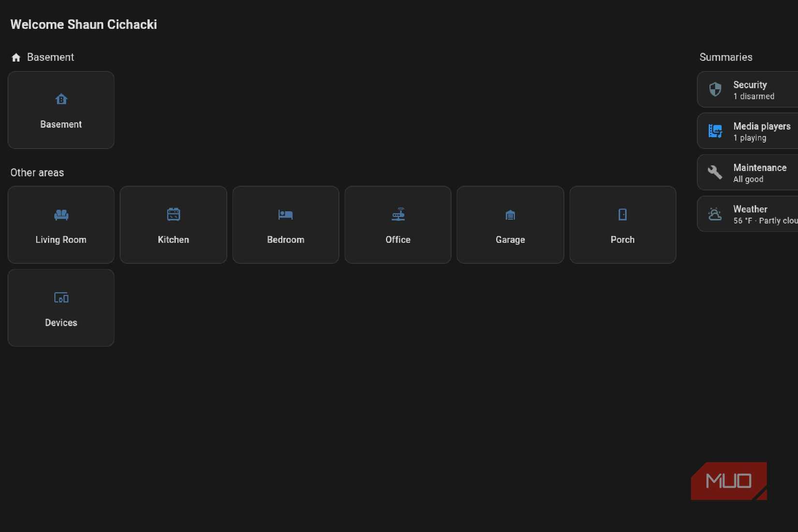Screen dimensions: 798x532
Task: Open the Security summary shield icon
Action: click(x=715, y=89)
